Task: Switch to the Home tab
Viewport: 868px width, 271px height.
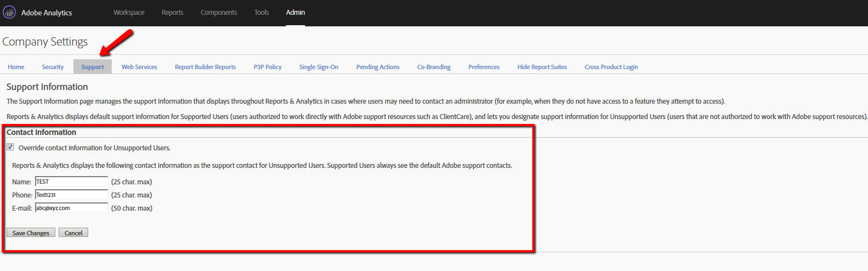Action: (16, 67)
